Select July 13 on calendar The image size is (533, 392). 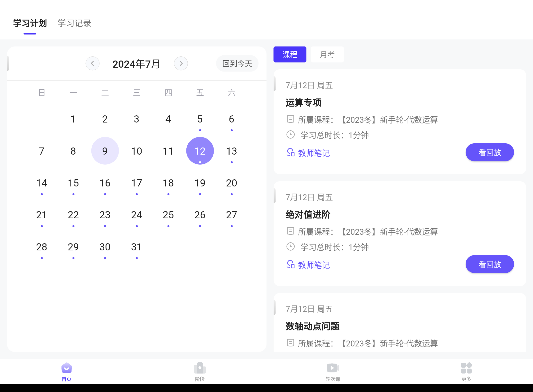231,151
